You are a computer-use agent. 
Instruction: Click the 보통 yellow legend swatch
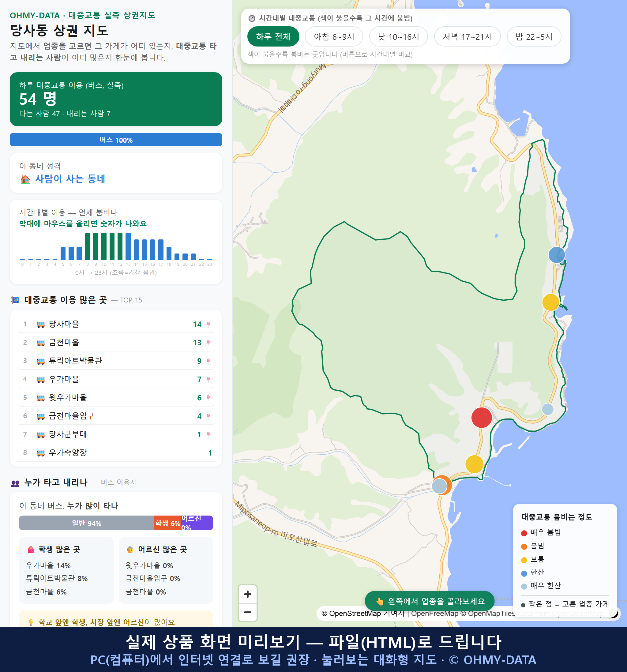pos(524,560)
